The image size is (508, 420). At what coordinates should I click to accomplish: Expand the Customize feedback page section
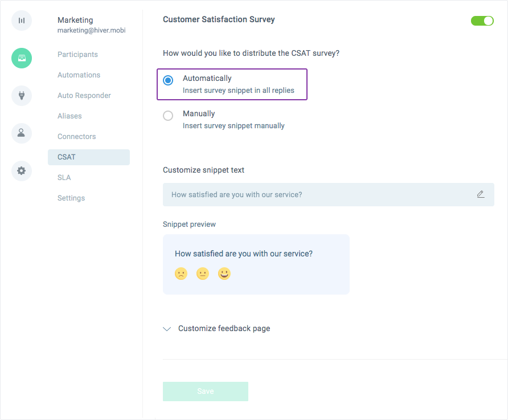[x=216, y=329]
